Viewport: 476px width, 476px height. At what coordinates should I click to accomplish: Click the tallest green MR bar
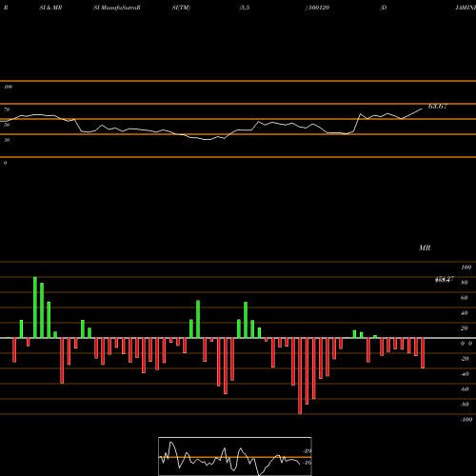click(x=35, y=307)
